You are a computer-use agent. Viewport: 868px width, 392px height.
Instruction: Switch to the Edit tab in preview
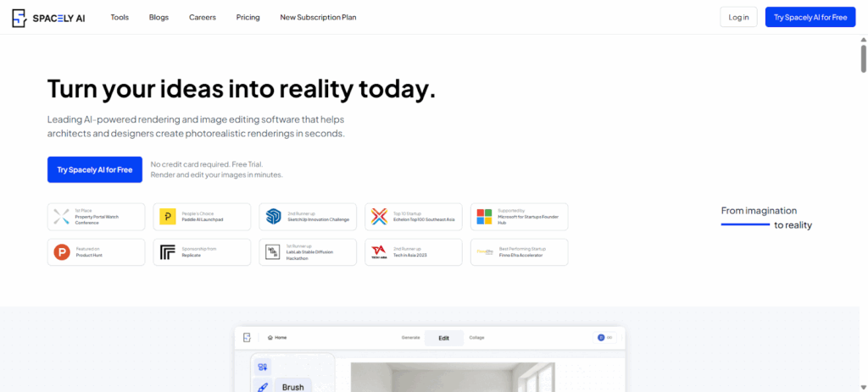pos(443,338)
